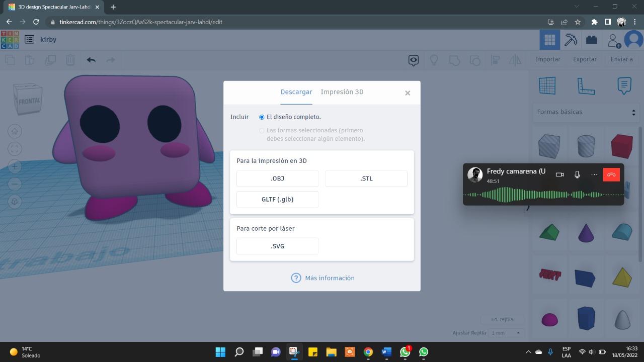Open a new browser tab
Screen dimensions: 644x362
pos(113,7)
